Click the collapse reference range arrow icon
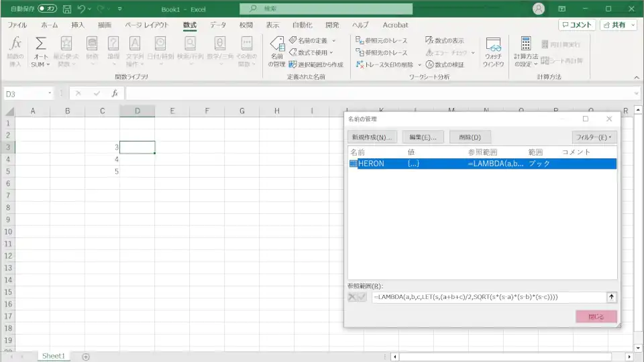This screenshot has height=362, width=644. (611, 297)
